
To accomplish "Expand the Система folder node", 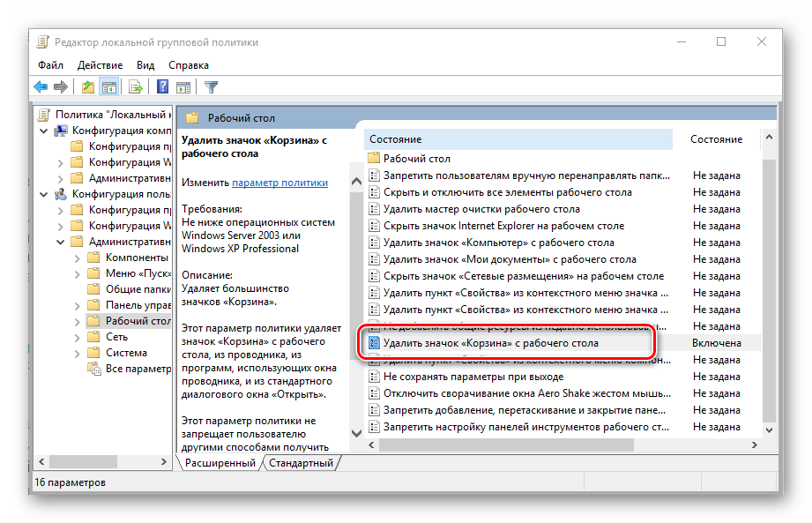I will pyautogui.click(x=77, y=353).
